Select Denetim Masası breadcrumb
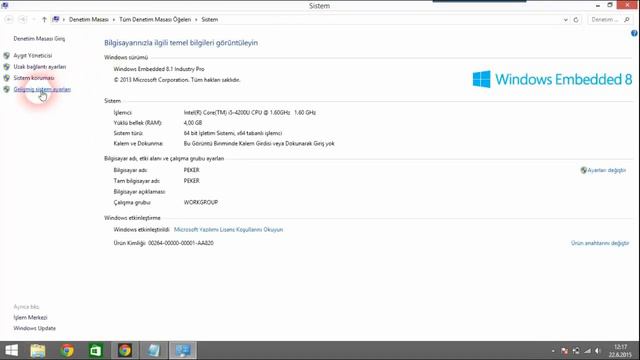The height and width of the screenshot is (360, 640). pos(89,20)
